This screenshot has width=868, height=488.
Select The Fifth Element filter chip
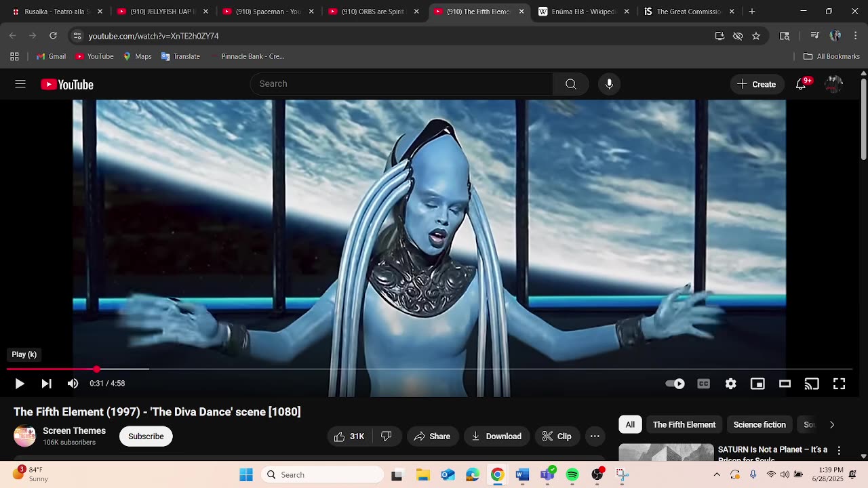pos(684,425)
